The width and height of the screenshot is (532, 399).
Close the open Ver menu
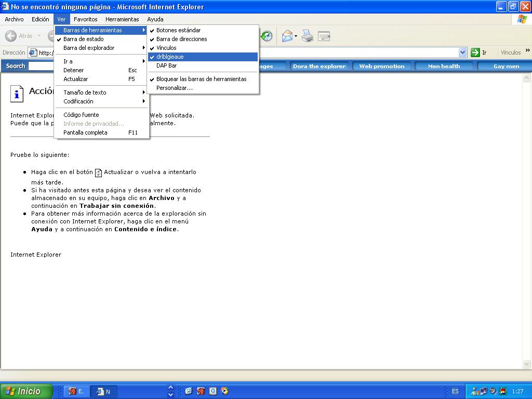pos(61,19)
